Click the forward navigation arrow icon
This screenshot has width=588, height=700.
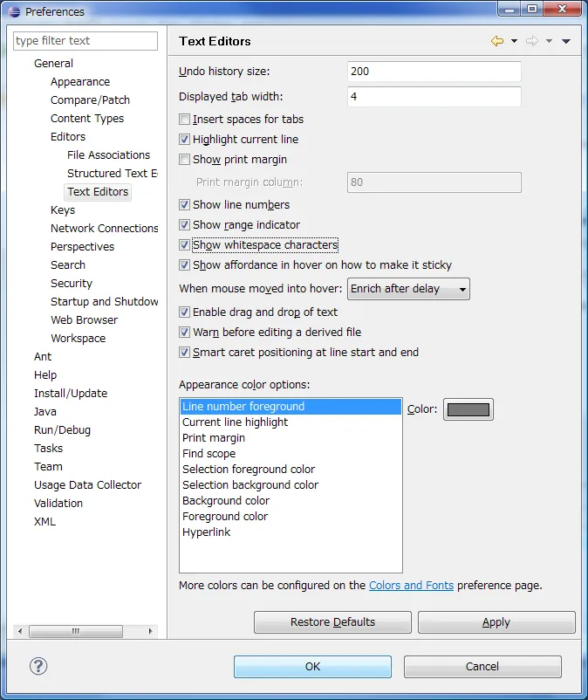532,41
